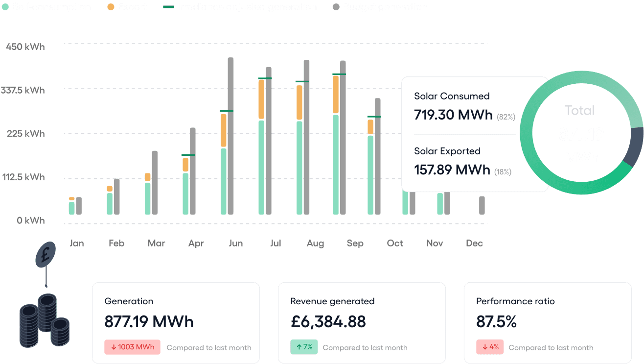Click the gray legend dot
The image size is (644, 364).
coord(336,7)
